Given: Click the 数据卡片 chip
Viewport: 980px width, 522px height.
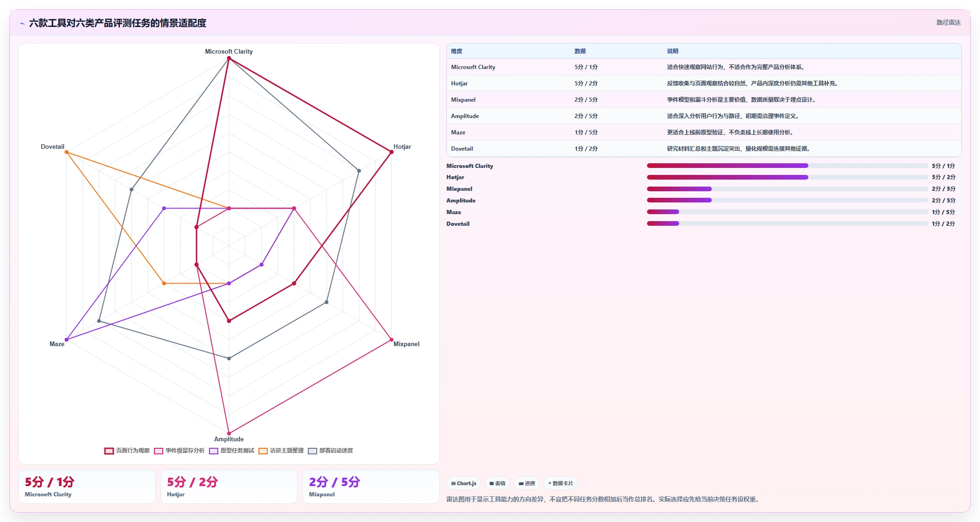Looking at the screenshot, I should coord(561,483).
